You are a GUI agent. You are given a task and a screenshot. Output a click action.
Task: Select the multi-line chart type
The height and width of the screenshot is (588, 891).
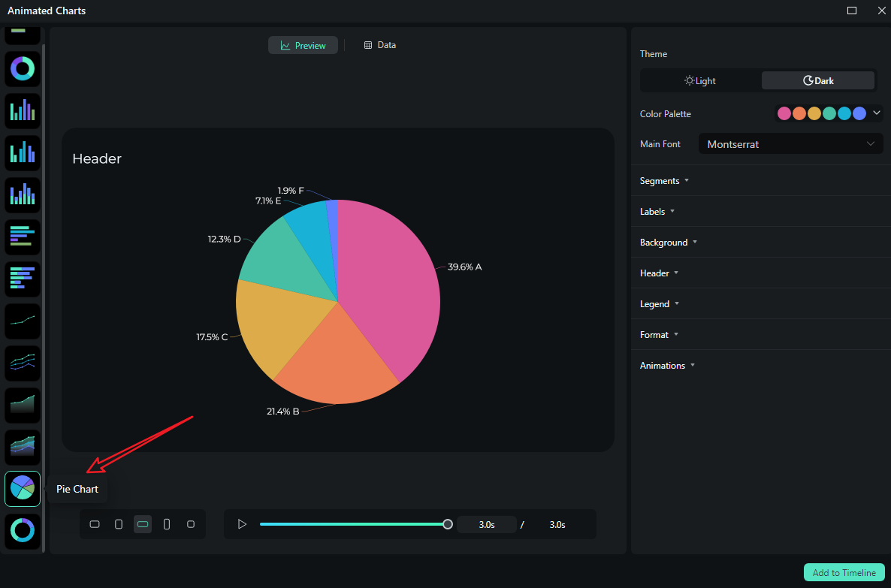pyautogui.click(x=23, y=363)
